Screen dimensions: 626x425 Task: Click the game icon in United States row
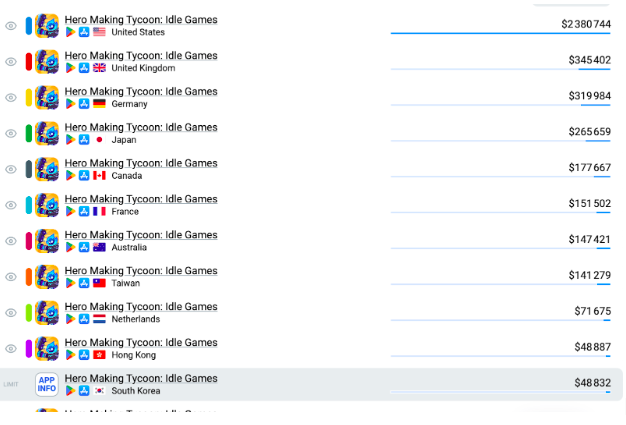pyautogui.click(x=47, y=26)
